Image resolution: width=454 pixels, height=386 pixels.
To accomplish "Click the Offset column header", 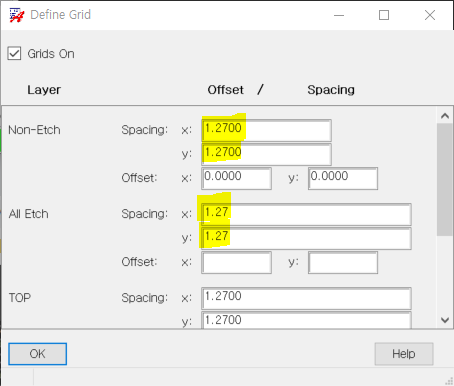I will pyautogui.click(x=225, y=90).
